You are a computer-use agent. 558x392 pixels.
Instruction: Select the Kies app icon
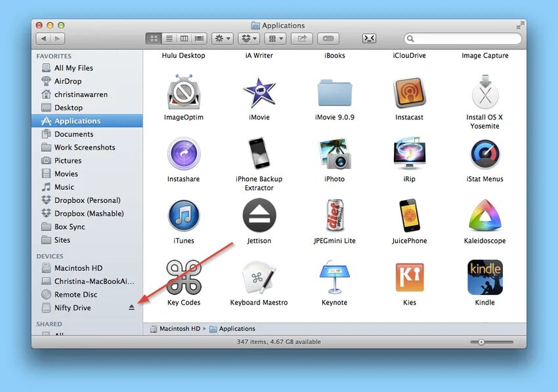pyautogui.click(x=409, y=277)
